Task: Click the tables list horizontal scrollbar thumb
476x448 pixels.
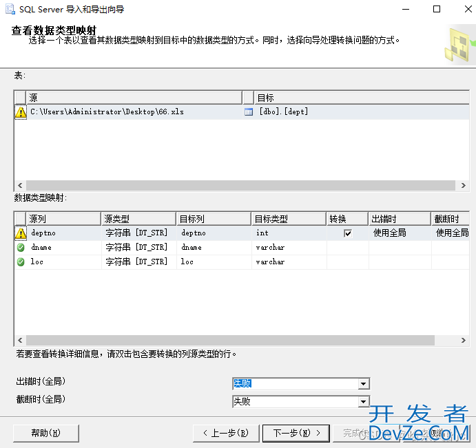Action: tap(240, 185)
